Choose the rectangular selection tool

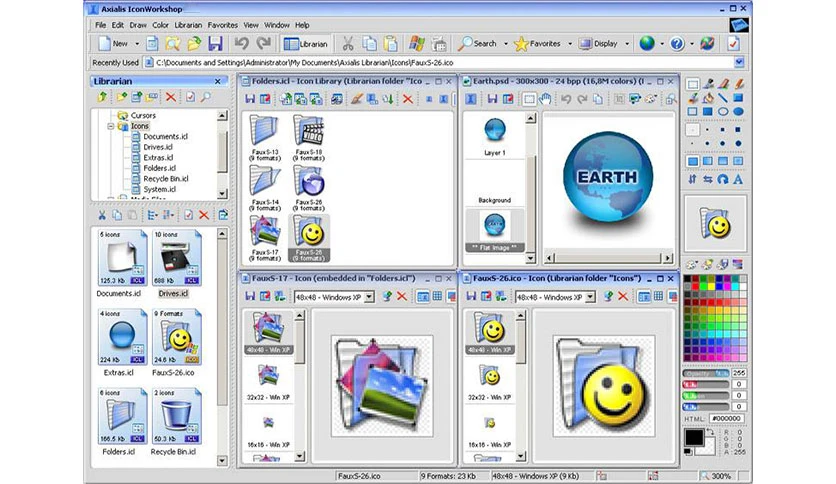[693, 84]
